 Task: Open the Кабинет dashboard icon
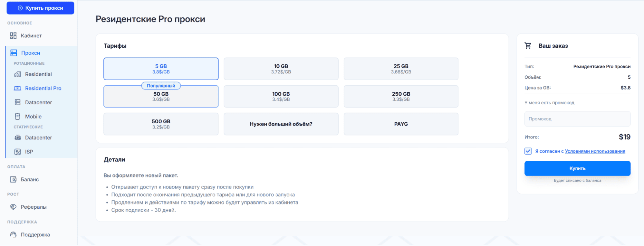[x=13, y=35]
